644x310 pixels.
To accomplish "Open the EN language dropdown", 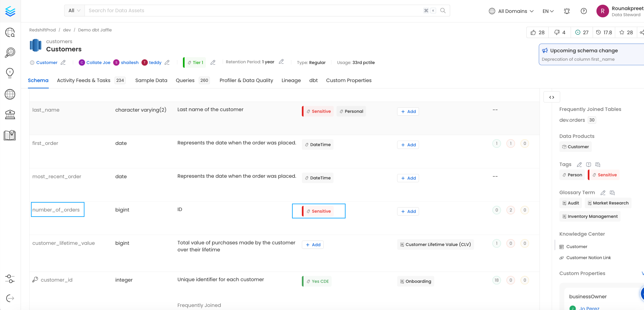I will (548, 11).
